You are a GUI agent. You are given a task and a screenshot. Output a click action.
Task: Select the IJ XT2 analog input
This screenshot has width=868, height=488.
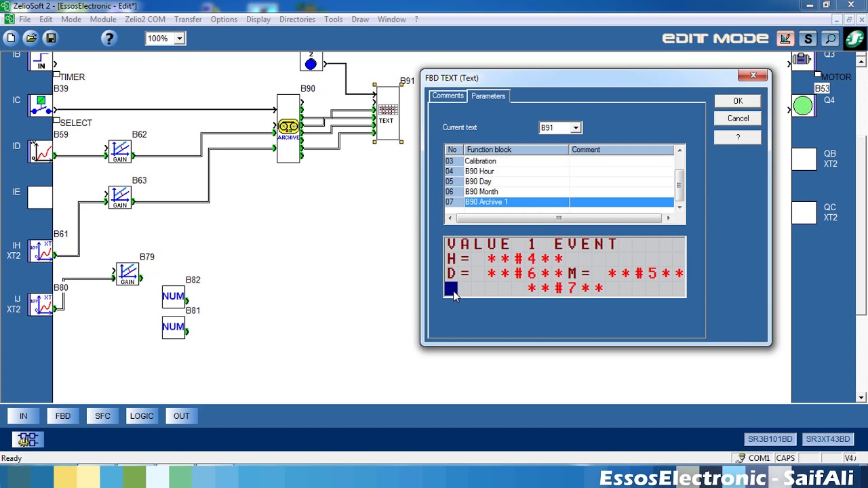point(41,304)
